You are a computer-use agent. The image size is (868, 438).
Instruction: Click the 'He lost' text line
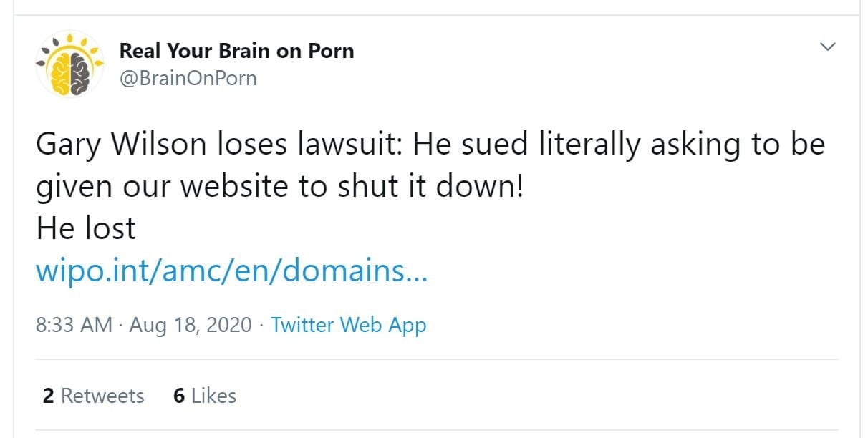tap(85, 229)
